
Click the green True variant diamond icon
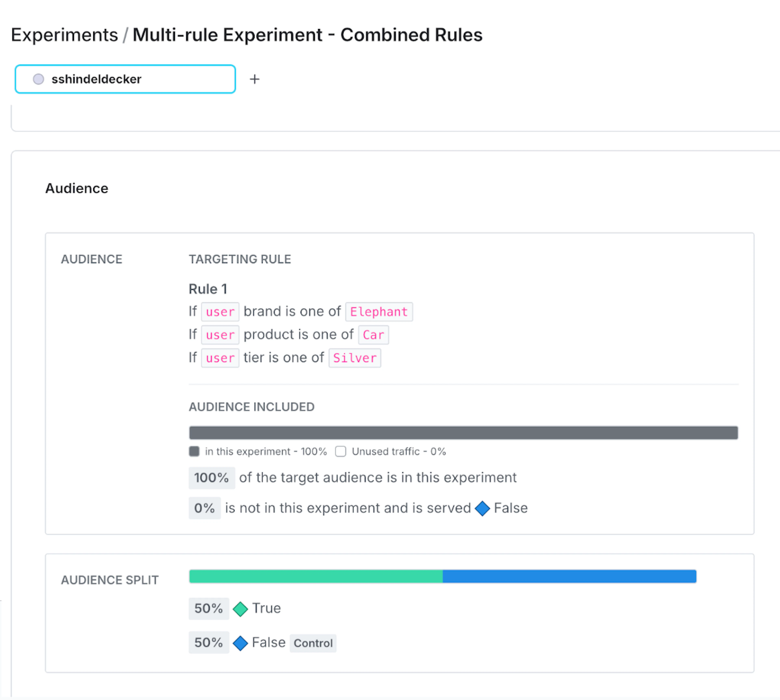pyautogui.click(x=240, y=608)
